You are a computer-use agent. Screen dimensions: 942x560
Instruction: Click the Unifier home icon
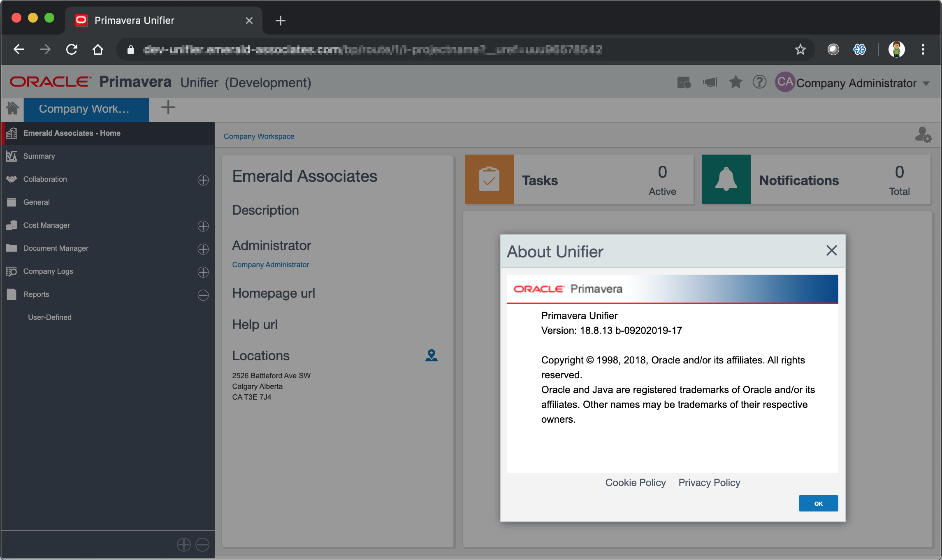click(12, 109)
